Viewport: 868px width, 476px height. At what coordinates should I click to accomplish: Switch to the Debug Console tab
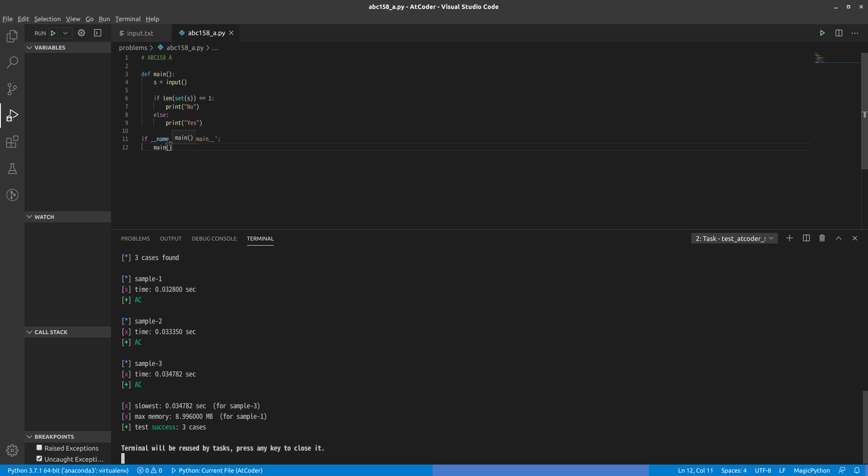tap(214, 238)
